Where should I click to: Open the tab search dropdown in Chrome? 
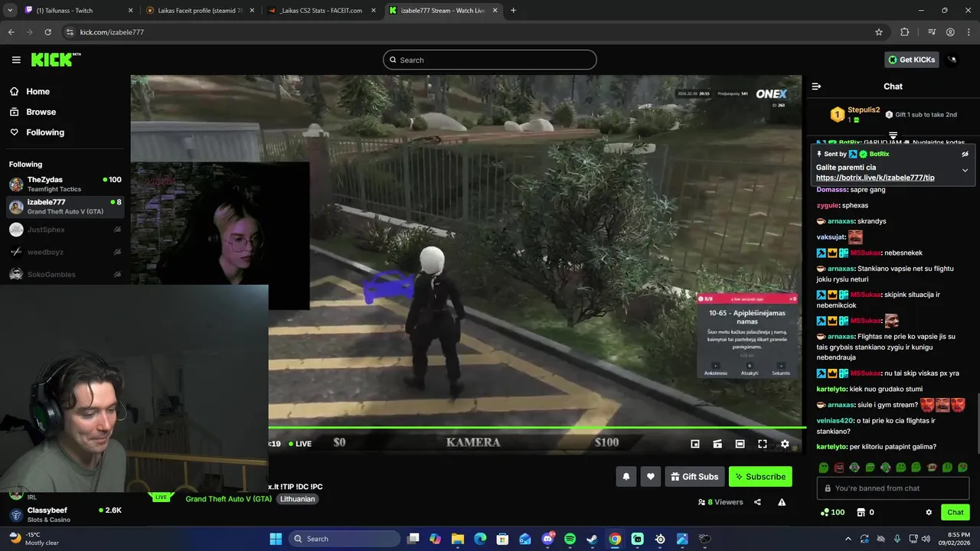coord(10,11)
